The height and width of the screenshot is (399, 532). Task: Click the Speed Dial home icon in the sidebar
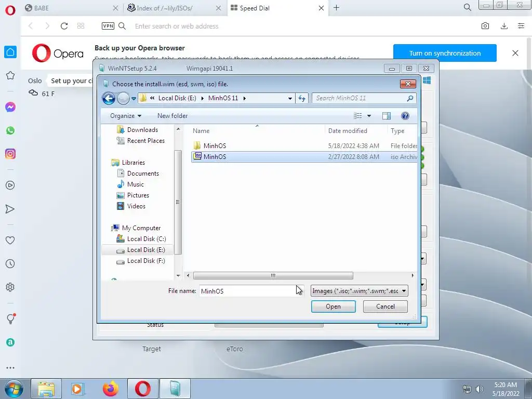click(x=10, y=52)
